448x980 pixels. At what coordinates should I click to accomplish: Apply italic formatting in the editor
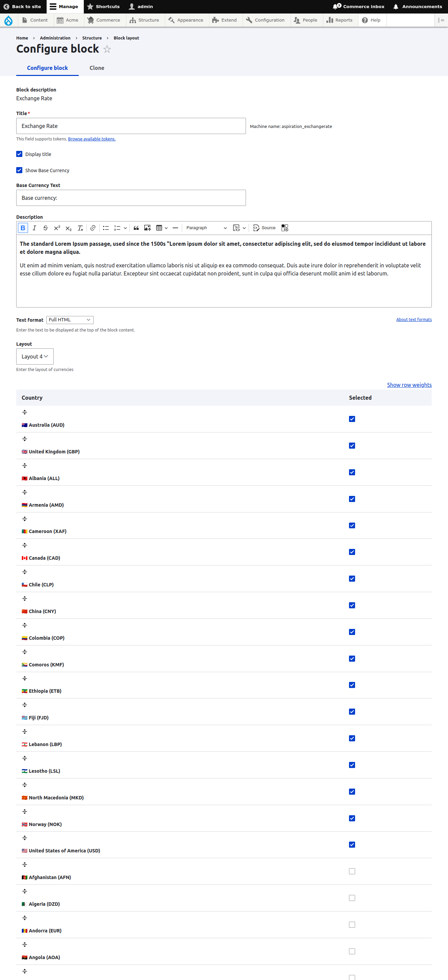coord(34,228)
